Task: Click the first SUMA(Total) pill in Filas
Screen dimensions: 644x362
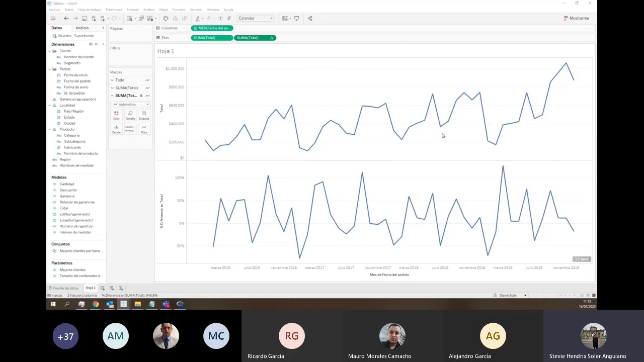Action: click(x=212, y=38)
